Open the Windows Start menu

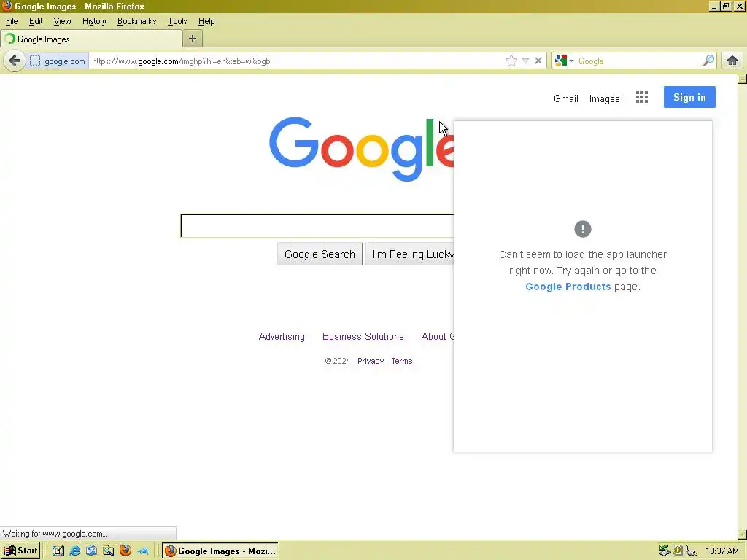[21, 551]
